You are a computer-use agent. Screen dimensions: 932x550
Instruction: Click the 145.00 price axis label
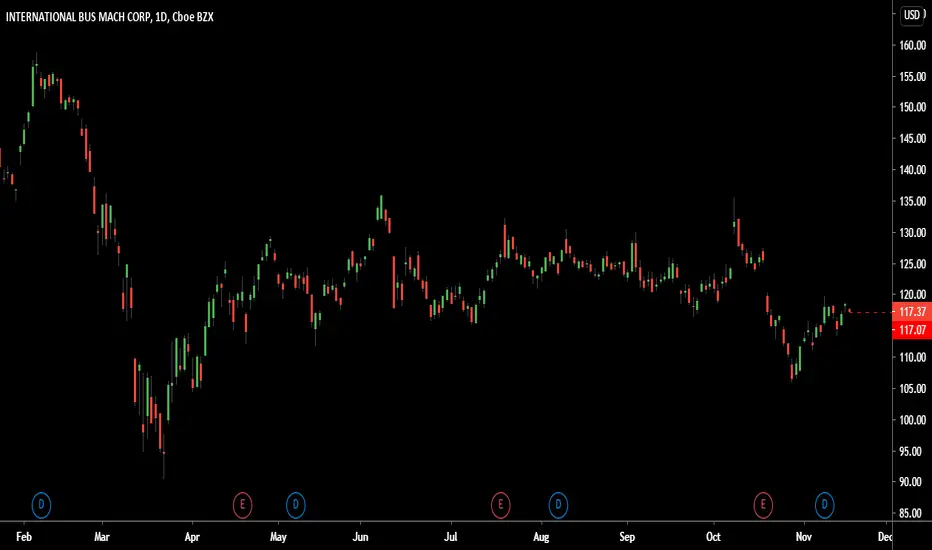(x=912, y=139)
